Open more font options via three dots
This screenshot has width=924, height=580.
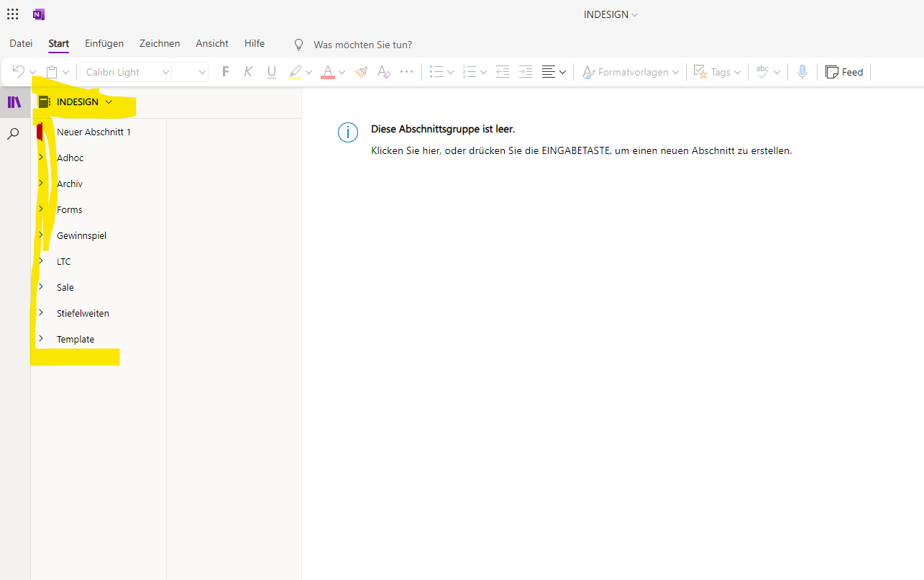[x=407, y=72]
